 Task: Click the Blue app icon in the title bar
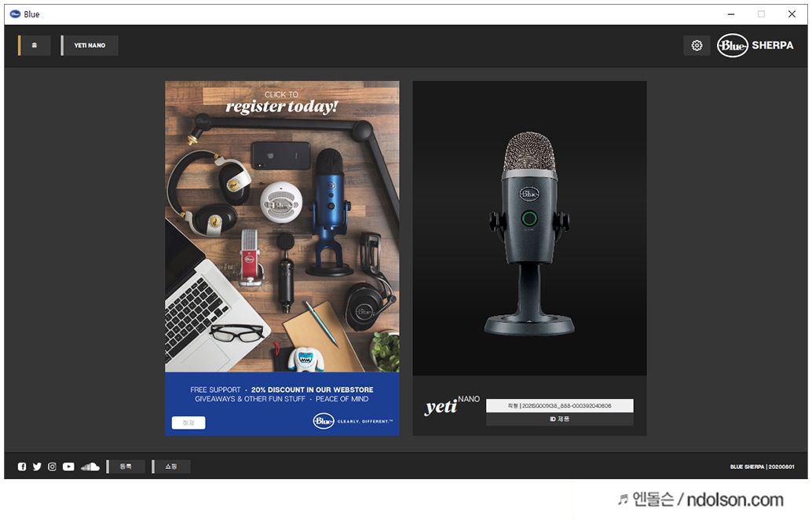(15, 14)
